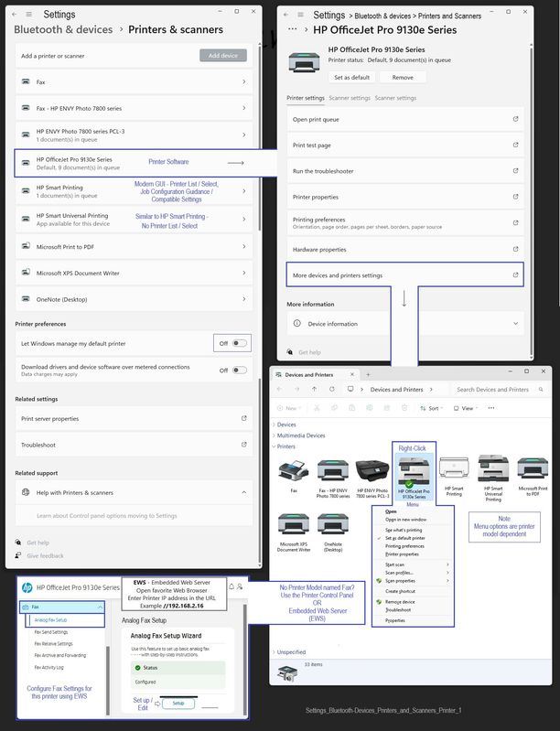The width and height of the screenshot is (560, 731).
Task: Click back arrow in HP OfficeJet Pro Settings window
Action: (285, 15)
